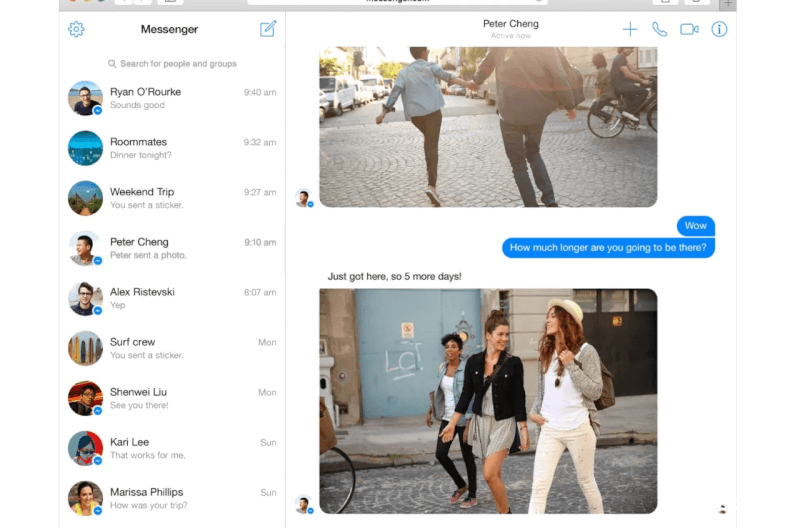Image resolution: width=800 pixels, height=528 pixels.
Task: Open Messenger settings gear icon
Action: click(x=76, y=29)
